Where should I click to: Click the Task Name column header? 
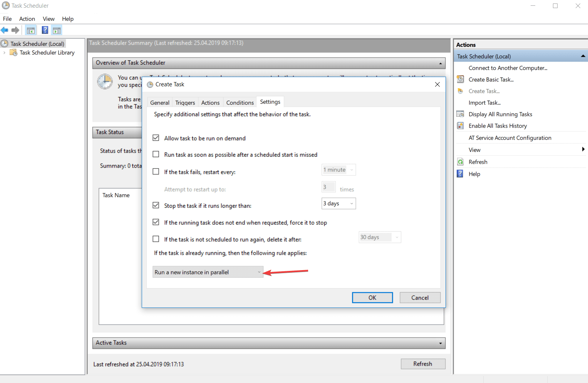116,195
